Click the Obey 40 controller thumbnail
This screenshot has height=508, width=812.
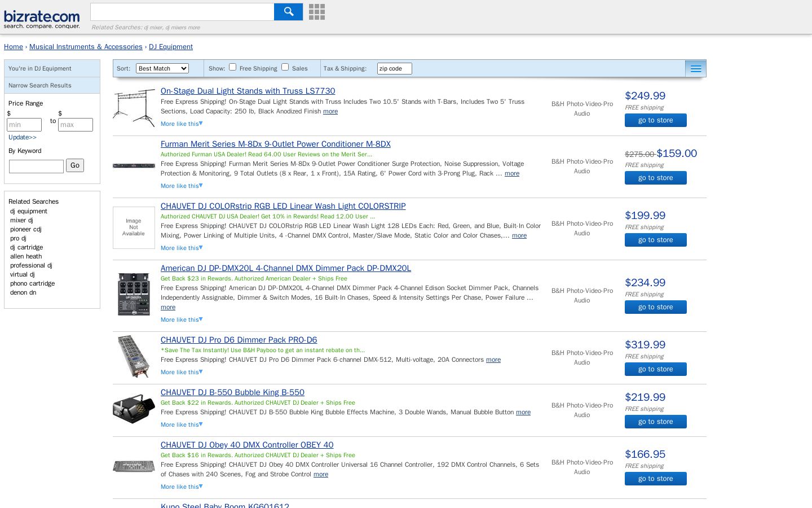coord(134,467)
